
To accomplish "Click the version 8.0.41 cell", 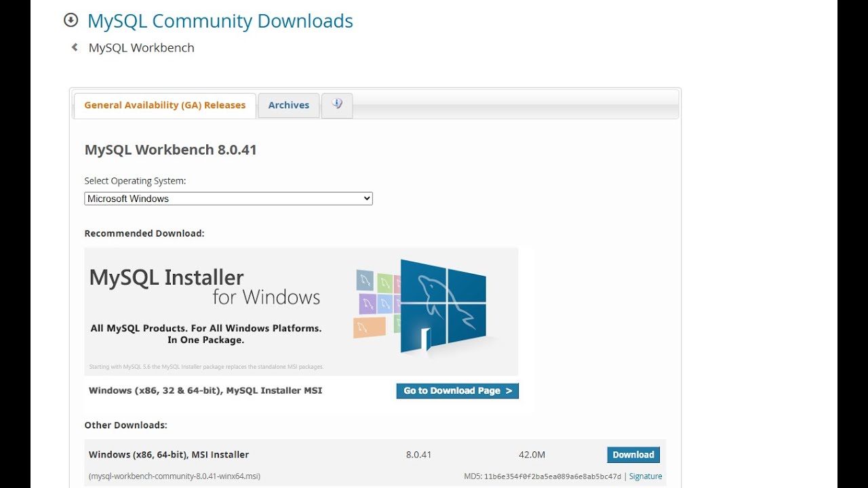I will pos(418,455).
